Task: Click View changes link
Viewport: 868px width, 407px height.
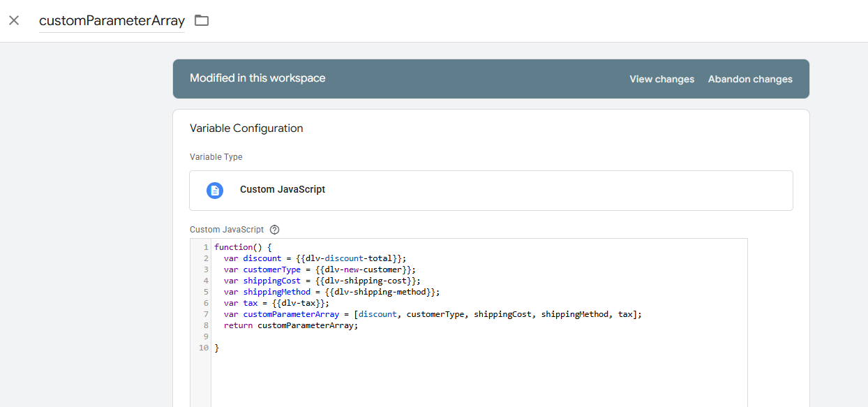Action: tap(661, 79)
